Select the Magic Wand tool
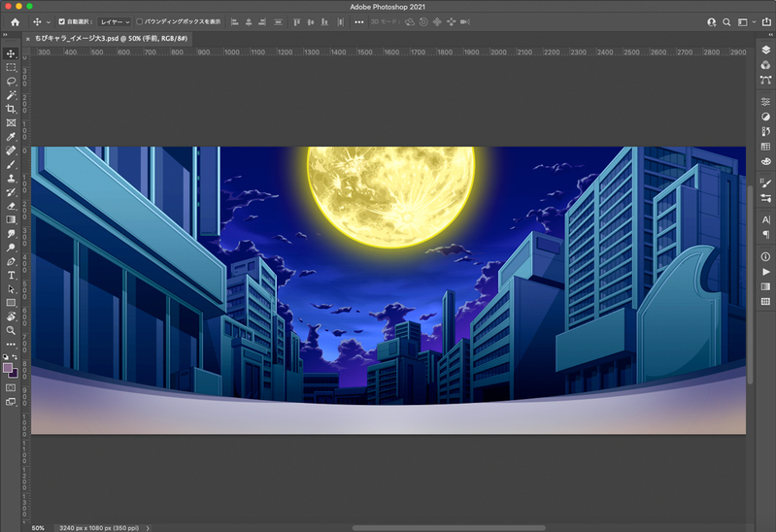 click(11, 95)
